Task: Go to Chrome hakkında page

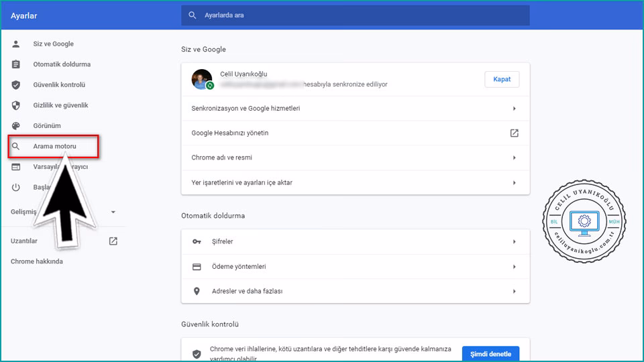Action: (x=37, y=261)
